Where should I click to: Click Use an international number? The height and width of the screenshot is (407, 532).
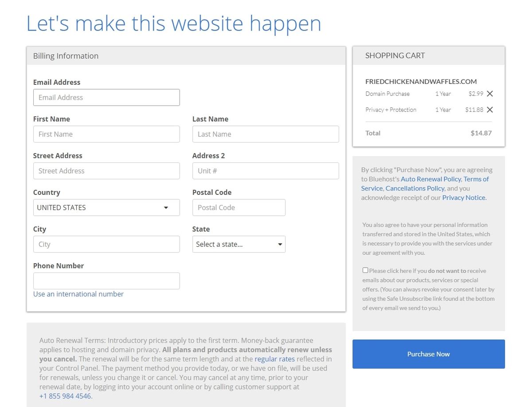pyautogui.click(x=78, y=294)
